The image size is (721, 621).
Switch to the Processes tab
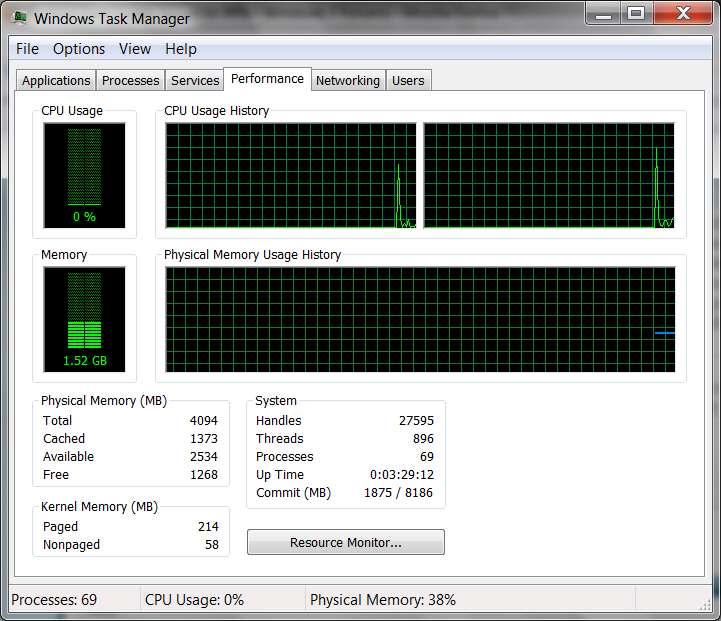click(x=131, y=80)
